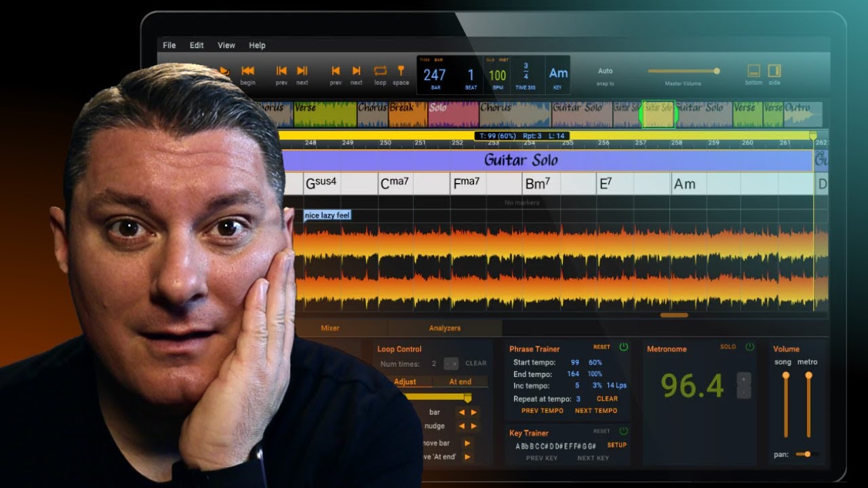
Task: Open the Help menu
Action: [x=257, y=45]
